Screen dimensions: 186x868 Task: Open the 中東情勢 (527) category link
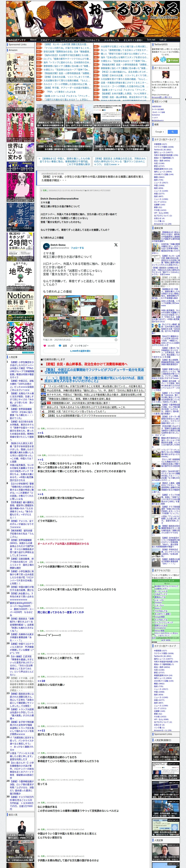click(160, 144)
